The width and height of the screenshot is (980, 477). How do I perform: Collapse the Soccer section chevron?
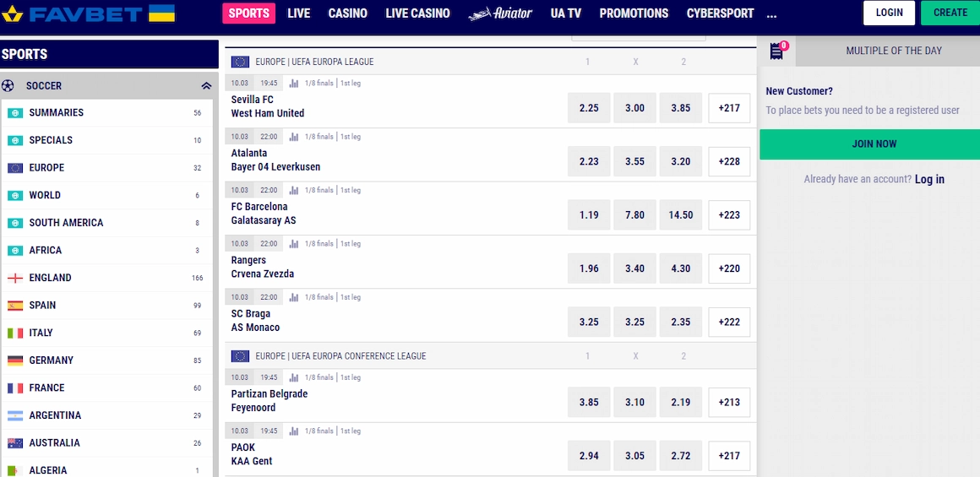[x=206, y=86]
